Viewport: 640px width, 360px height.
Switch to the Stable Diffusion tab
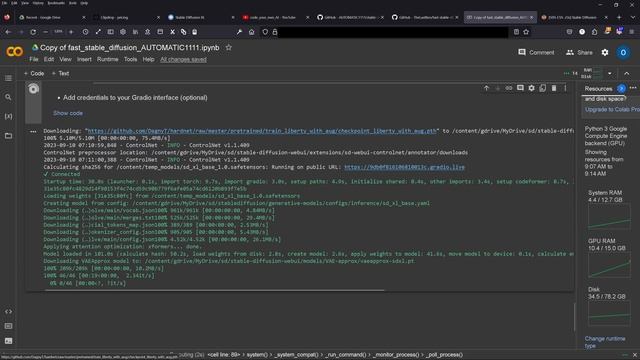[200, 17]
